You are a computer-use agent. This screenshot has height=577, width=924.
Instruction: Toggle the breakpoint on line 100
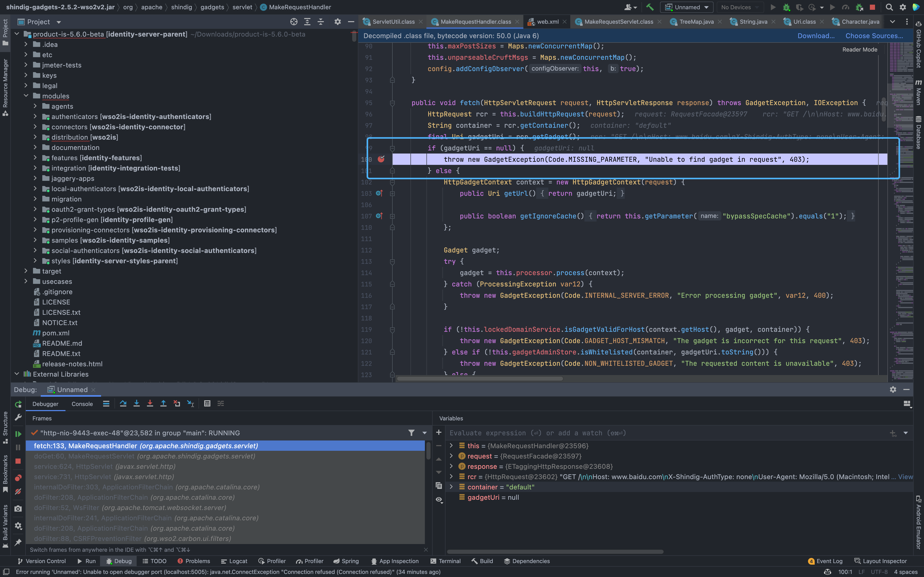[381, 159]
